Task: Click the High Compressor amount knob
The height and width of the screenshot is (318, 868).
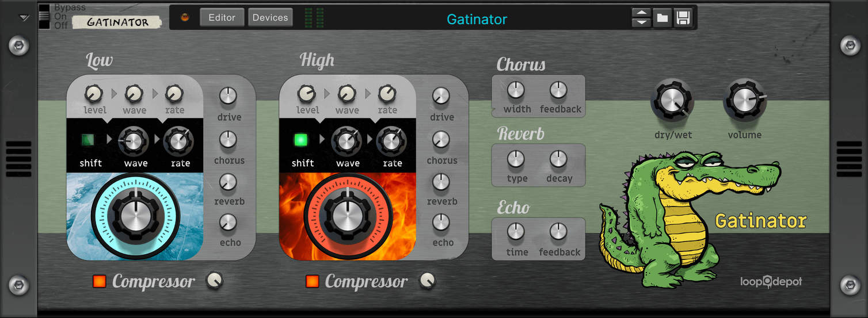Action: point(428,280)
